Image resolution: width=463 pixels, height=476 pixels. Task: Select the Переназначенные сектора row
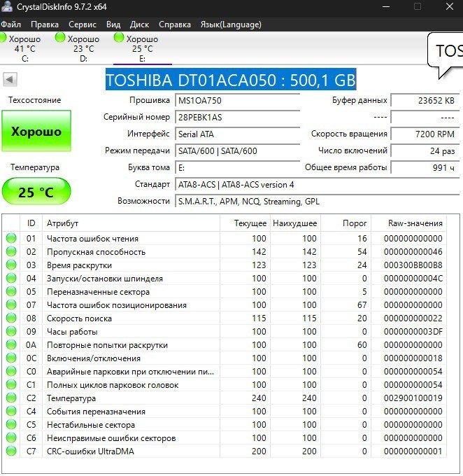pyautogui.click(x=225, y=291)
